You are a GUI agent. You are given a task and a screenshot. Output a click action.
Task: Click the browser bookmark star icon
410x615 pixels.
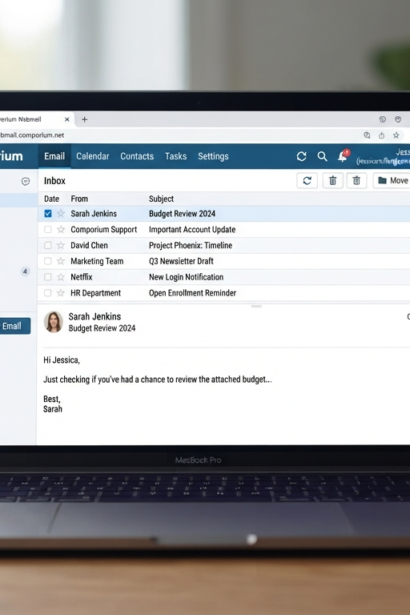coord(396,135)
